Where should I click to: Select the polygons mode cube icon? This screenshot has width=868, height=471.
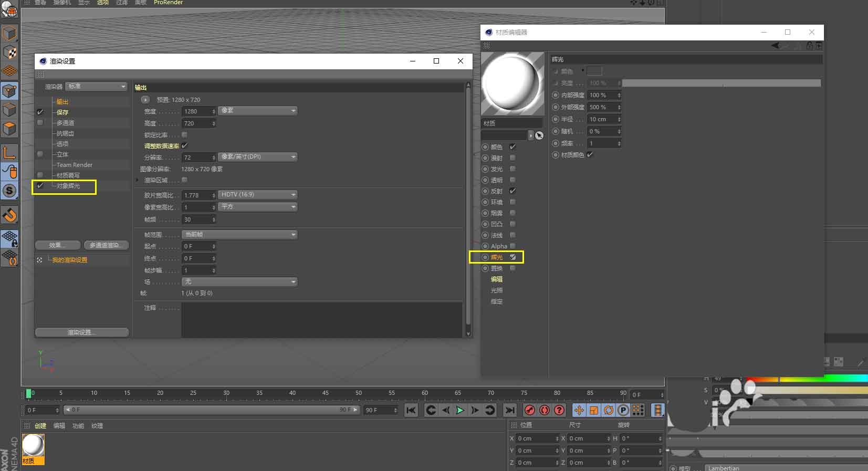tap(9, 129)
